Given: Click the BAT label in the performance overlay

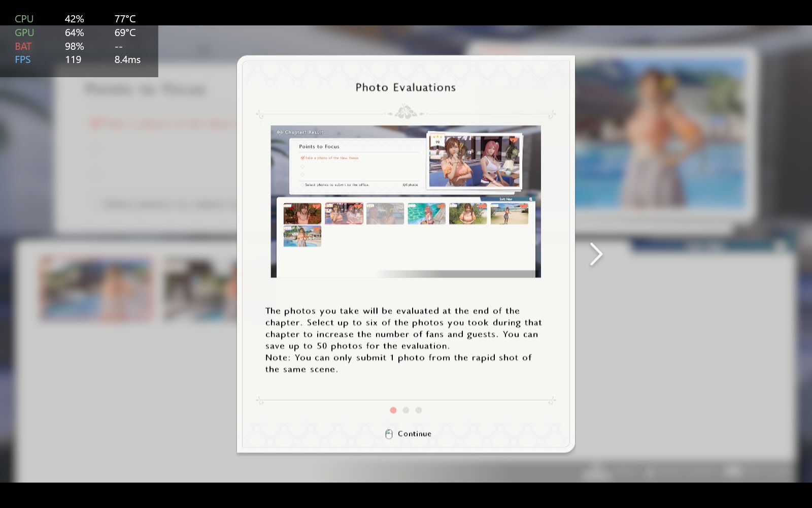Looking at the screenshot, I should click(23, 46).
